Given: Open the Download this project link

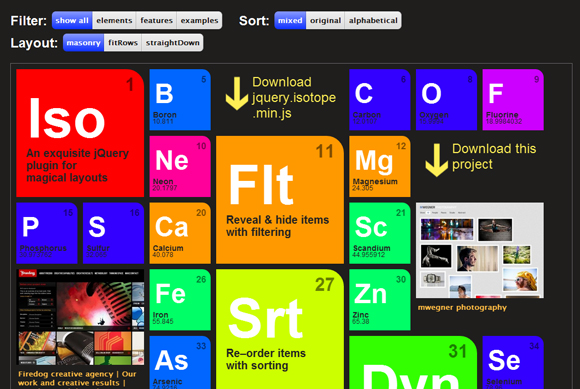Looking at the screenshot, I should [x=494, y=156].
